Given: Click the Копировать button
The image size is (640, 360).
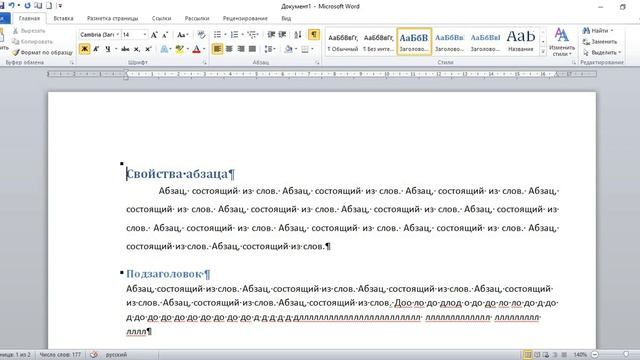Looking at the screenshot, I should (x=32, y=42).
